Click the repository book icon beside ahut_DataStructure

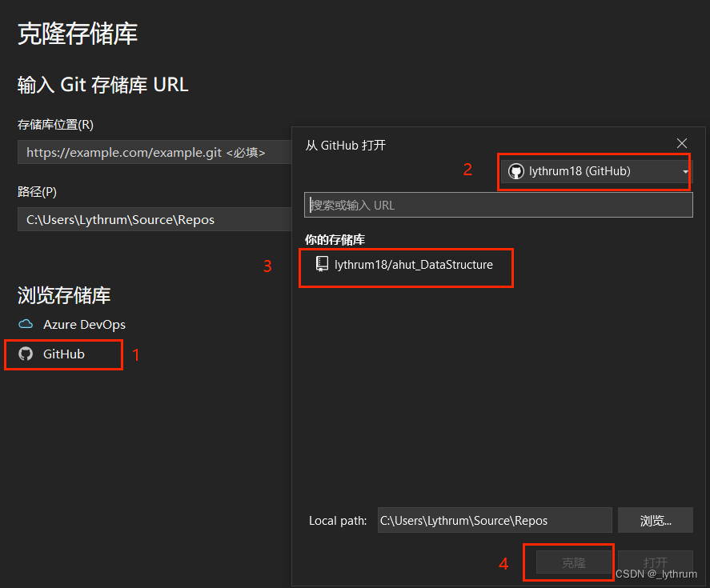click(x=322, y=264)
